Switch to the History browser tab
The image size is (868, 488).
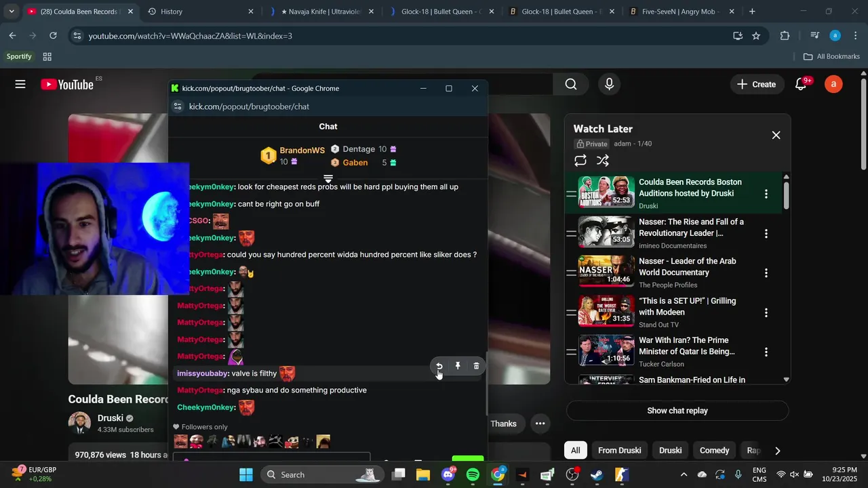[200, 12]
